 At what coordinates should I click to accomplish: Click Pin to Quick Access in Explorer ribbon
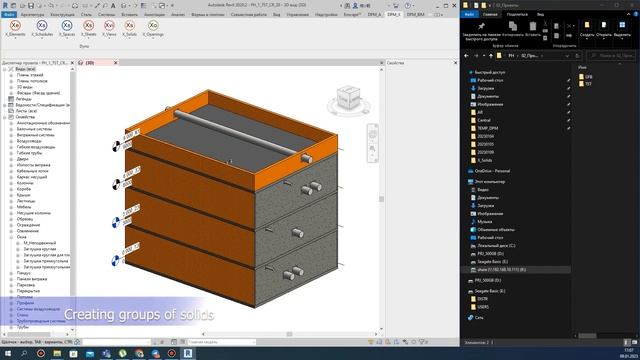481,31
